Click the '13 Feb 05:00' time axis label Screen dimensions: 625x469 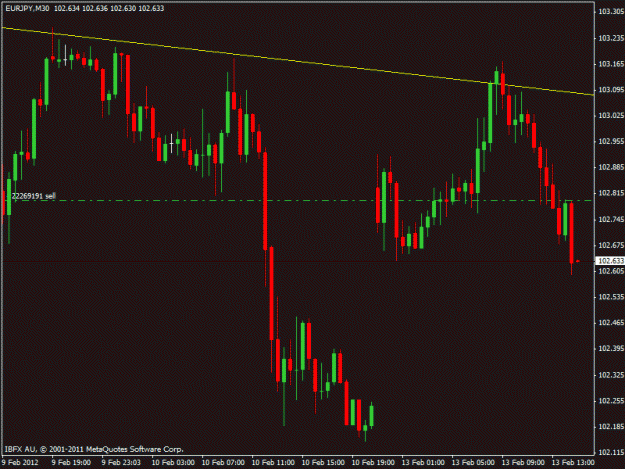[x=473, y=463]
